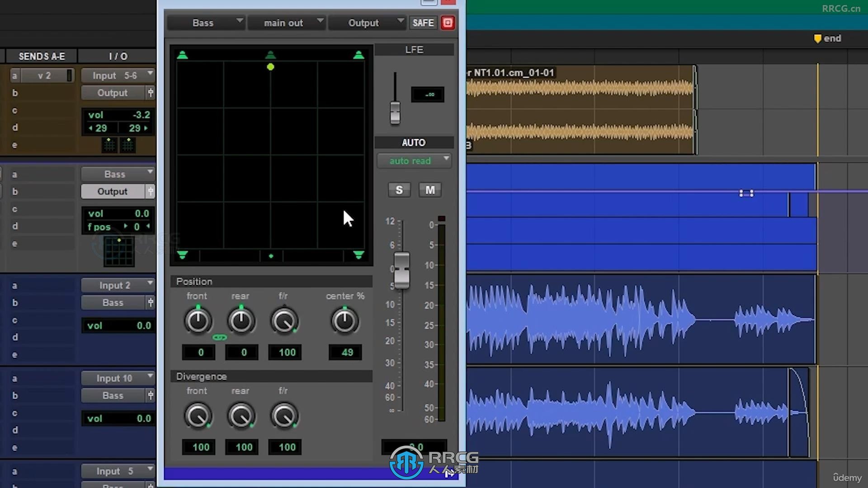
Task: Open the auto read automation mode dropdown
Action: (414, 161)
